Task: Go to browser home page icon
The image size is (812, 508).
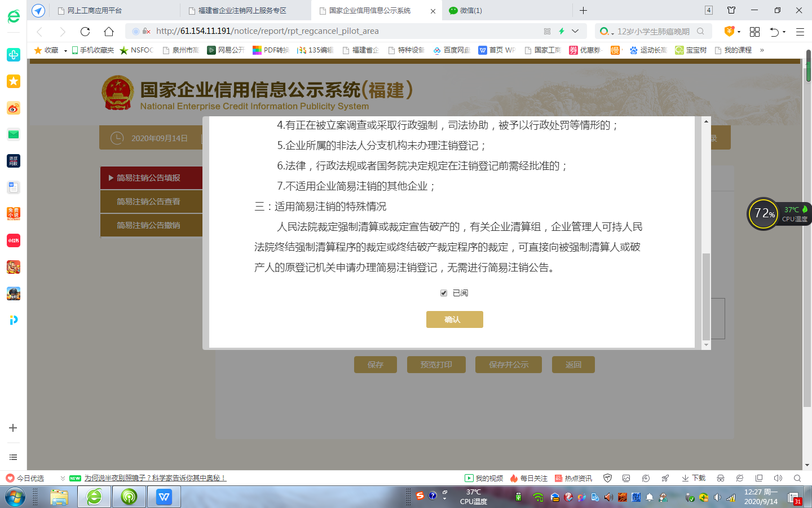Action: (109, 32)
